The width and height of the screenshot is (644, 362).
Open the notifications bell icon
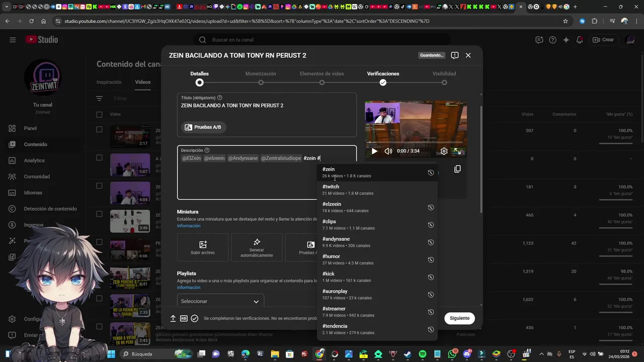[x=580, y=40]
